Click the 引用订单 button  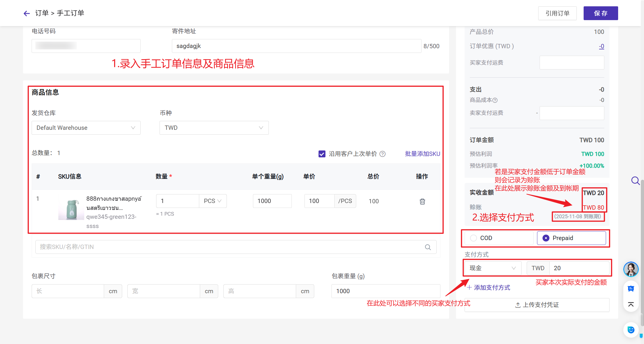pyautogui.click(x=557, y=13)
